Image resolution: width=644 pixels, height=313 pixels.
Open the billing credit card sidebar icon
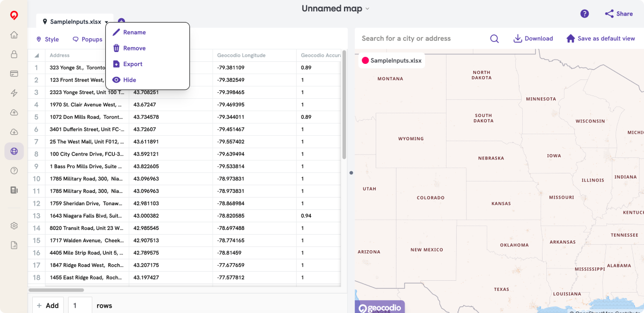coord(14,74)
